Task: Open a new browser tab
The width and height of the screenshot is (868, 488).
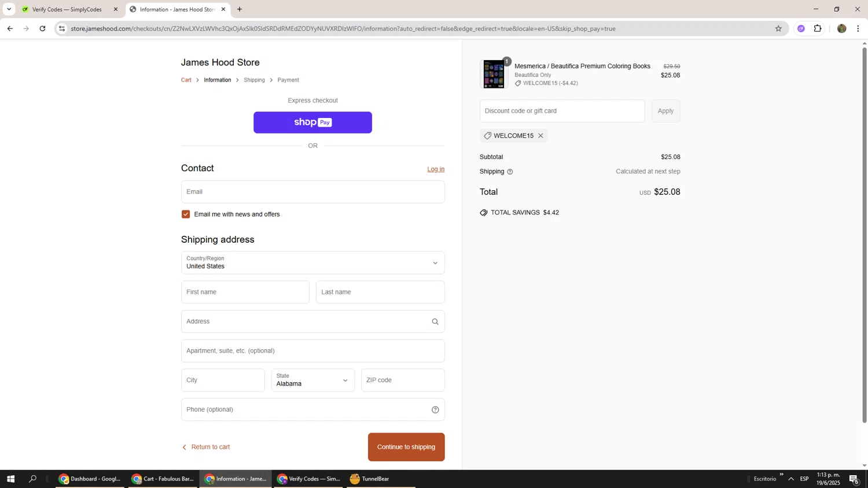Action: (240, 9)
